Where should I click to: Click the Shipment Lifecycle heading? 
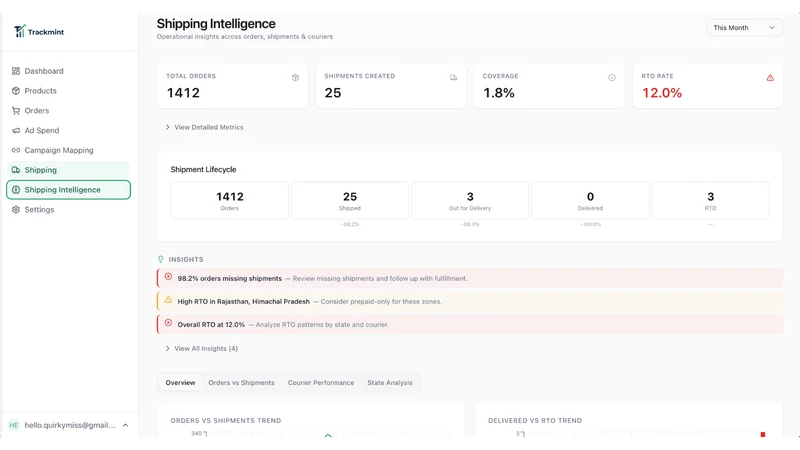203,169
